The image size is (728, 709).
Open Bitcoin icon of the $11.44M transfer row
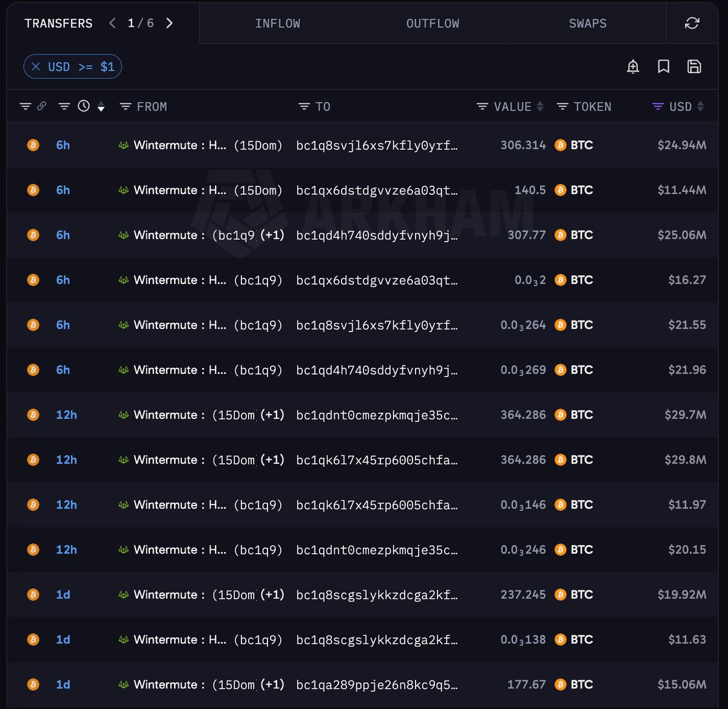coord(33,190)
